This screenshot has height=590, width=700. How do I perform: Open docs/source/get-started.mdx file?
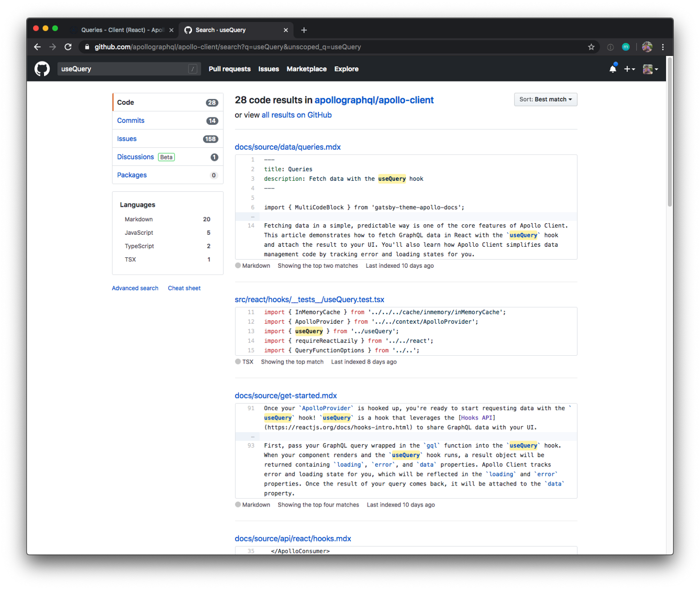coord(286,395)
